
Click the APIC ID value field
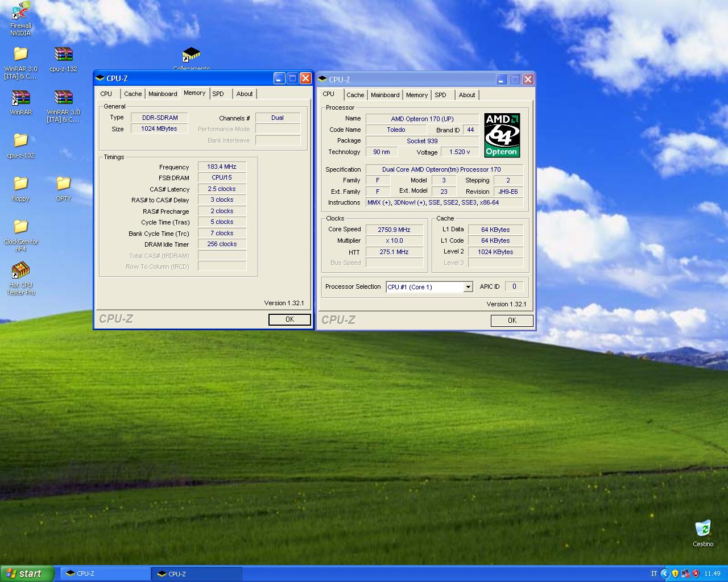point(514,286)
